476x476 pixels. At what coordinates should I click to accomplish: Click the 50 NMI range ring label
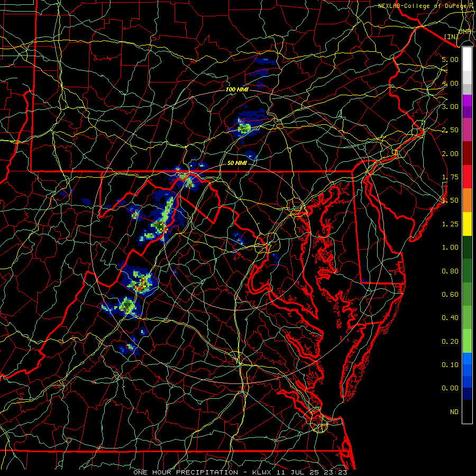tap(237, 163)
